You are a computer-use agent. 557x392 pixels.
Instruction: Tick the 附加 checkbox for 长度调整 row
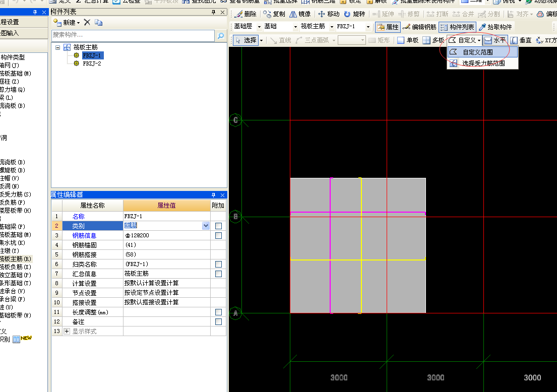pos(218,312)
